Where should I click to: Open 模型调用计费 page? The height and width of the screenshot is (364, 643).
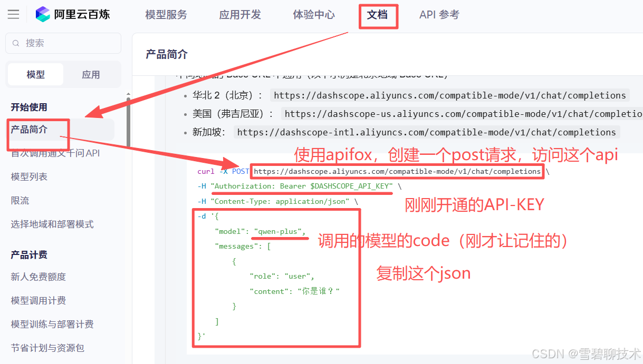(x=39, y=301)
